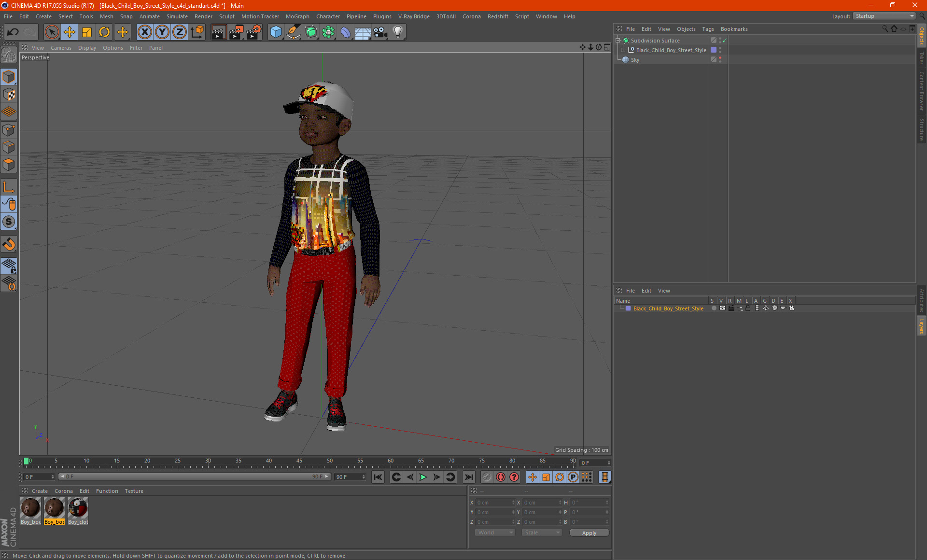Toggle layer Solo for Black_Child_Boy_Street_Style
Viewport: 927px width, 560px height.
tap(714, 308)
